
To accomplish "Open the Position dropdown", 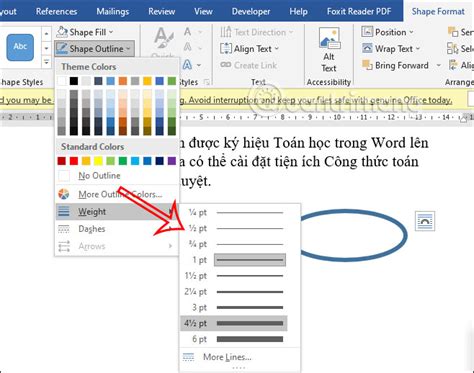I will point(387,32).
